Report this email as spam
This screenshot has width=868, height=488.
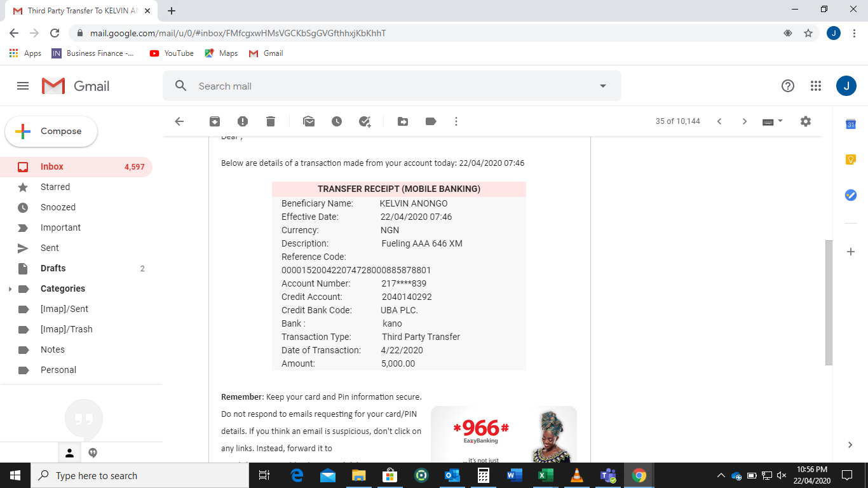point(243,121)
